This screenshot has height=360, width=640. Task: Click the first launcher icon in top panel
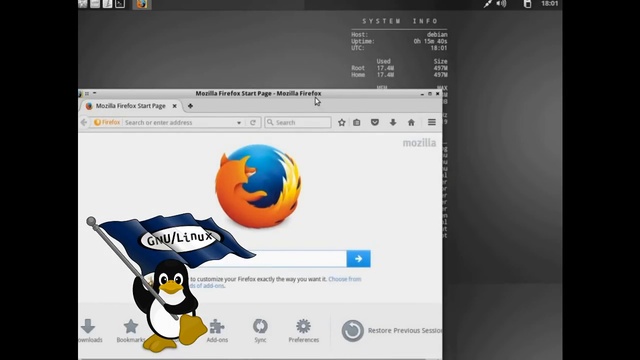[x=83, y=4]
